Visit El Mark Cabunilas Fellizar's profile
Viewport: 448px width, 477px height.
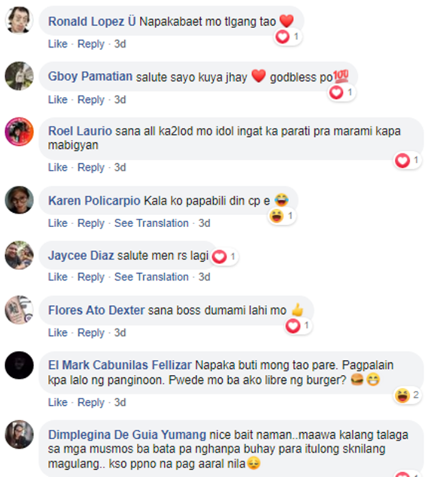pos(119,365)
